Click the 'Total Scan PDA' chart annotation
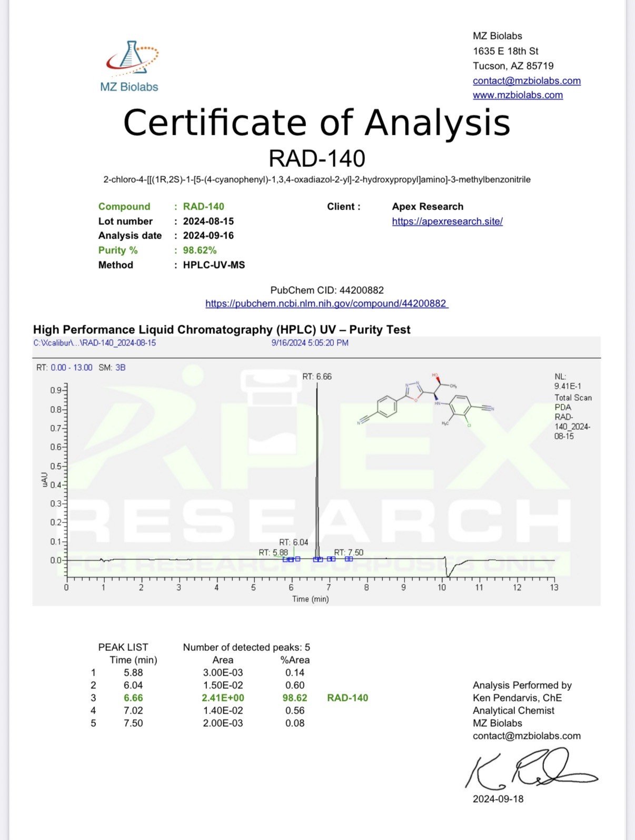The height and width of the screenshot is (840, 635). click(573, 402)
